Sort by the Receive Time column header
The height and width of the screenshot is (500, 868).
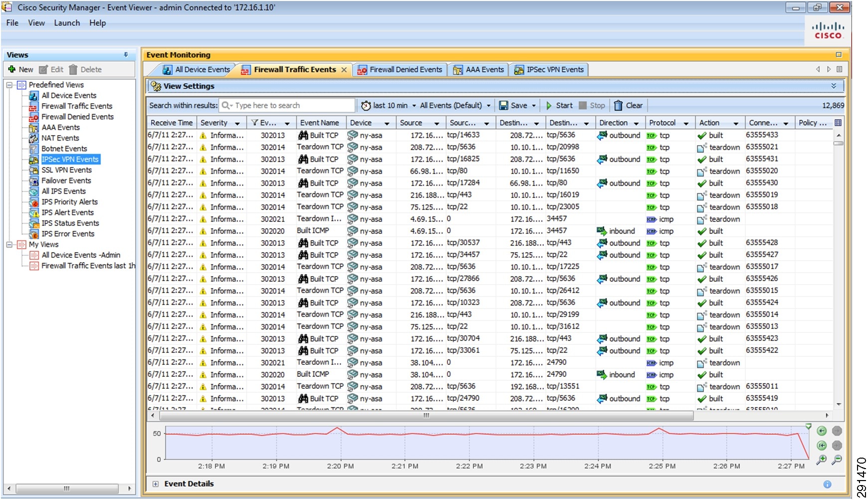point(172,123)
